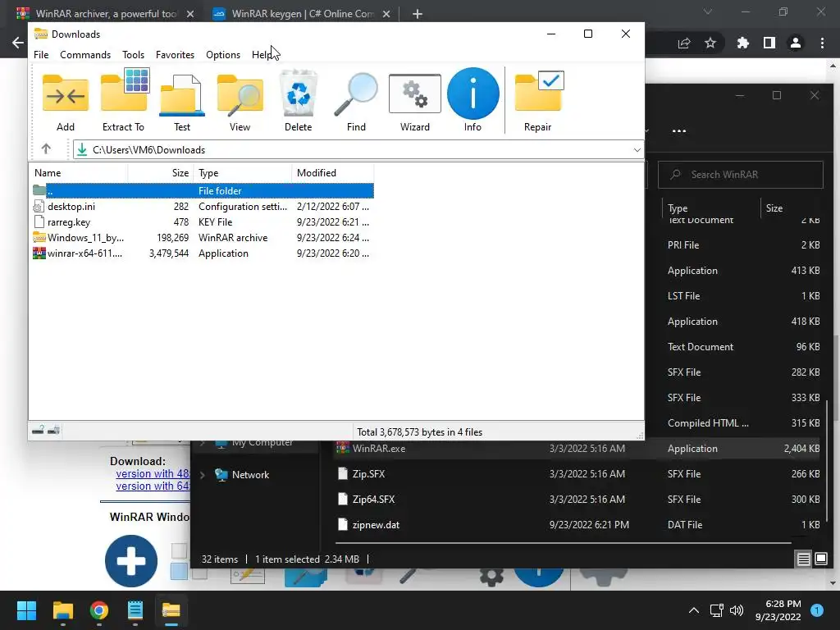The width and height of the screenshot is (840, 630).
Task: Open the Favorites menu in WinRAR
Action: tap(175, 55)
